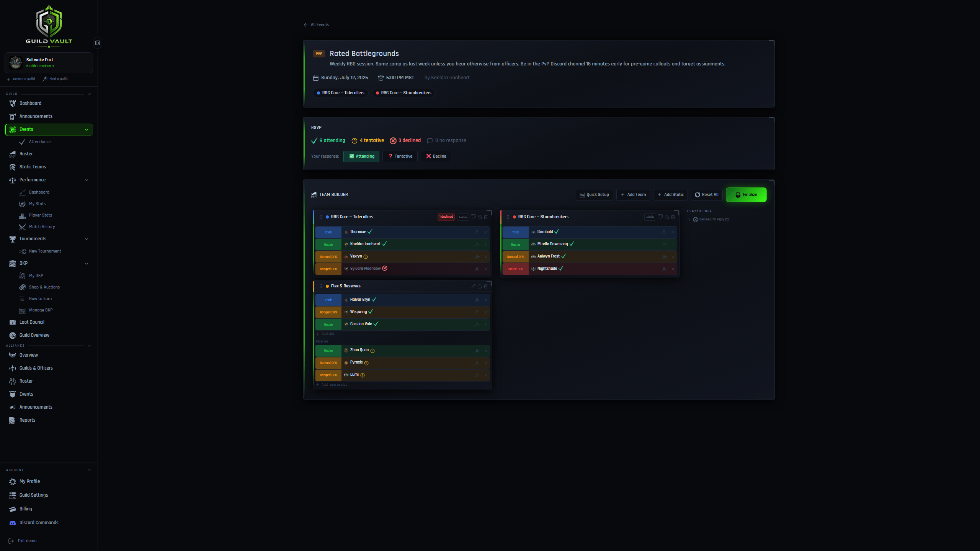This screenshot has height=551, width=980.
Task: Open the Saltwake Pact guild switcher
Action: (49, 63)
